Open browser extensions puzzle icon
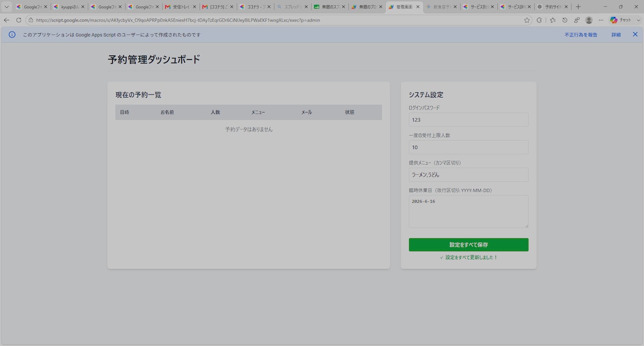 pyautogui.click(x=539, y=20)
